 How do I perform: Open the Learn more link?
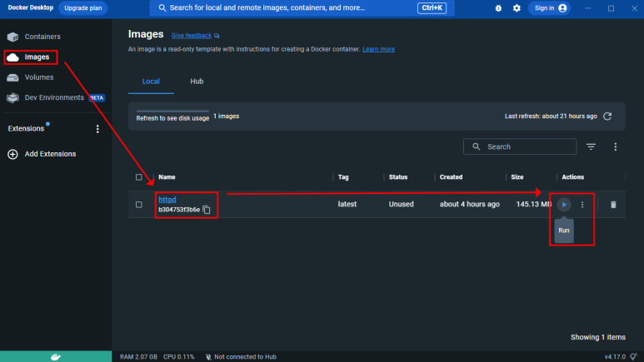(378, 49)
